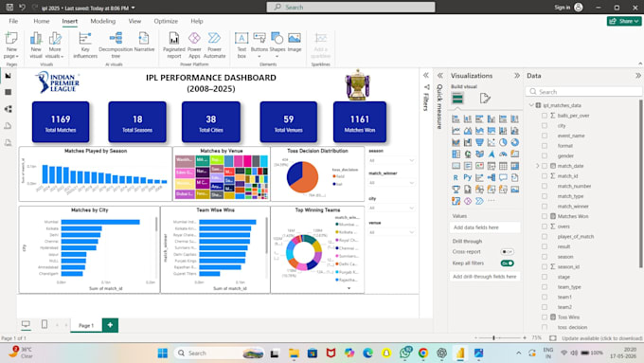Collapse the Data pane
Screen dimensions: 644x363
click(x=637, y=76)
